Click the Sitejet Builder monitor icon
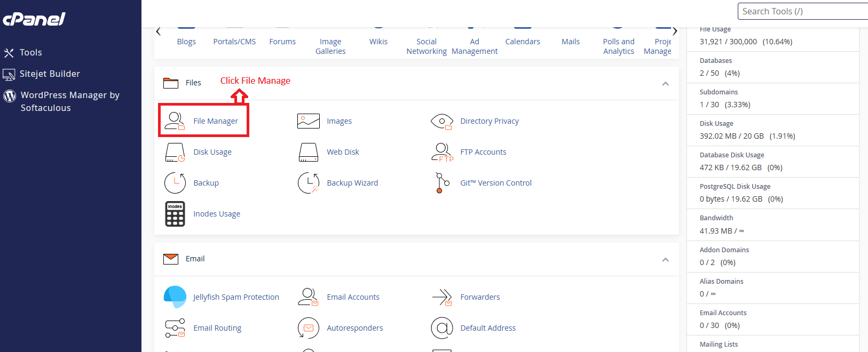Image resolution: width=868 pixels, height=352 pixels. tap(9, 74)
